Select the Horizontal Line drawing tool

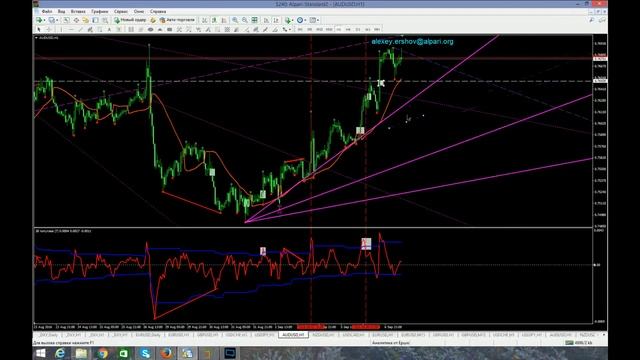(x=71, y=29)
